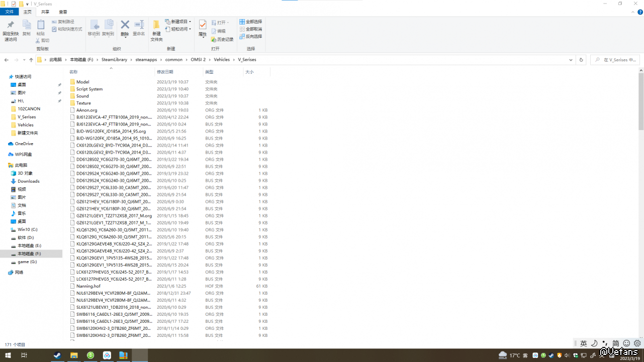Switch to the 查看 ribbon tab
This screenshot has width=644, height=362.
coord(63,12)
